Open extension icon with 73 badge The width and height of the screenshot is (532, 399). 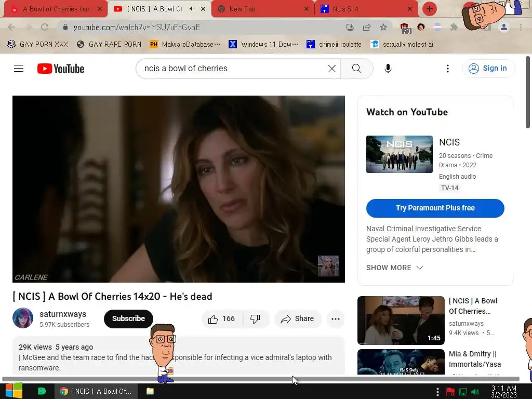click(x=405, y=28)
